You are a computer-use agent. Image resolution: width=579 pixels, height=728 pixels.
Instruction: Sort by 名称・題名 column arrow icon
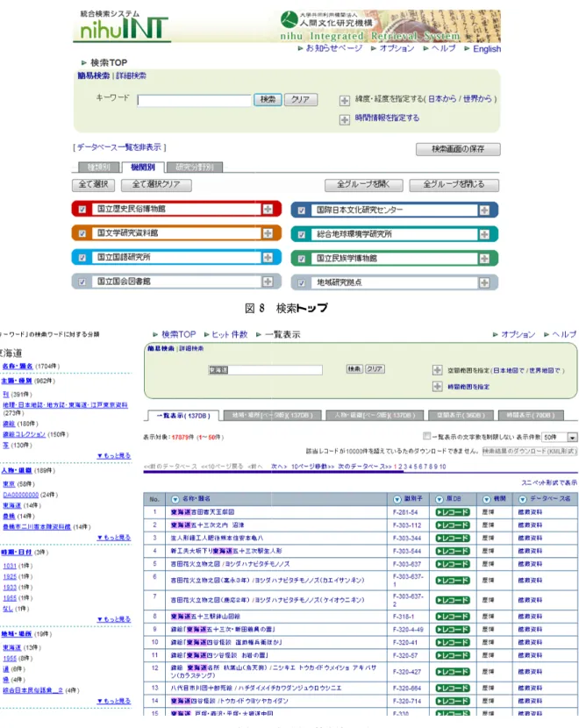(x=175, y=500)
